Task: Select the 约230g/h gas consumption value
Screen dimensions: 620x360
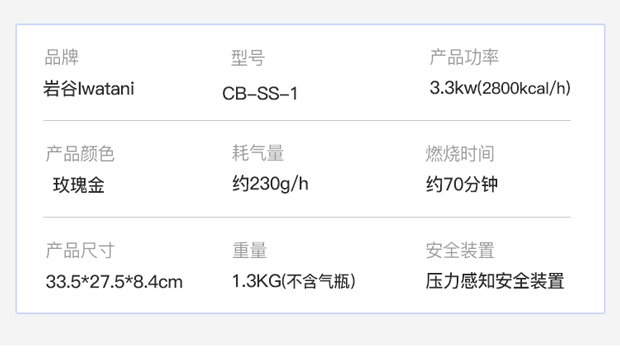Action: [270, 184]
